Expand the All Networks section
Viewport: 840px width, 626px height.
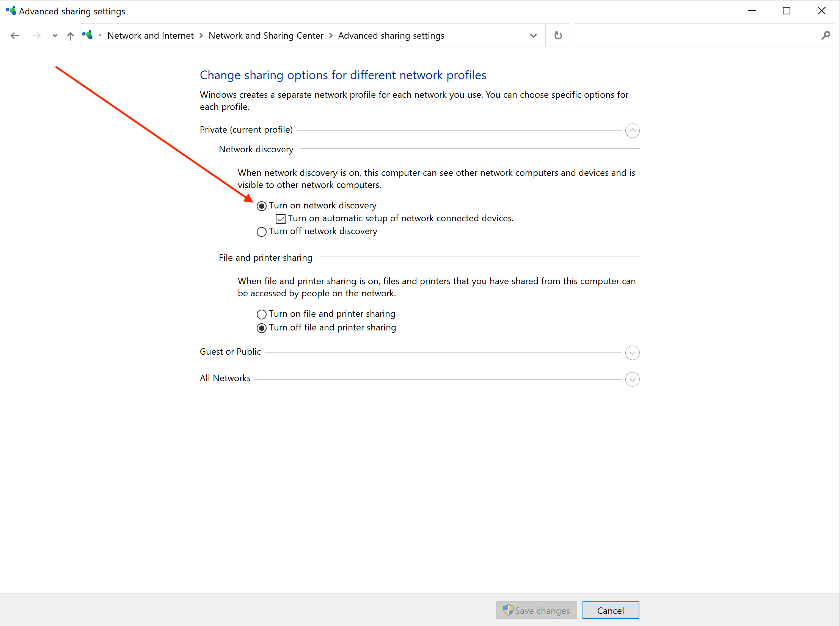click(x=632, y=379)
